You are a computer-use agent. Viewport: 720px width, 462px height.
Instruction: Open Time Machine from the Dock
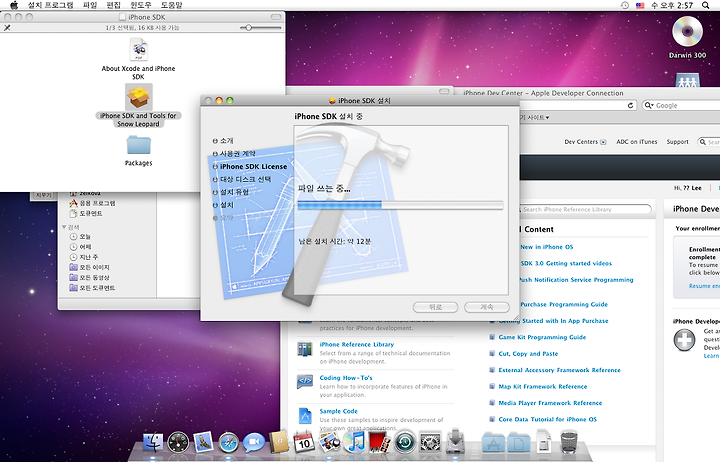click(x=405, y=442)
